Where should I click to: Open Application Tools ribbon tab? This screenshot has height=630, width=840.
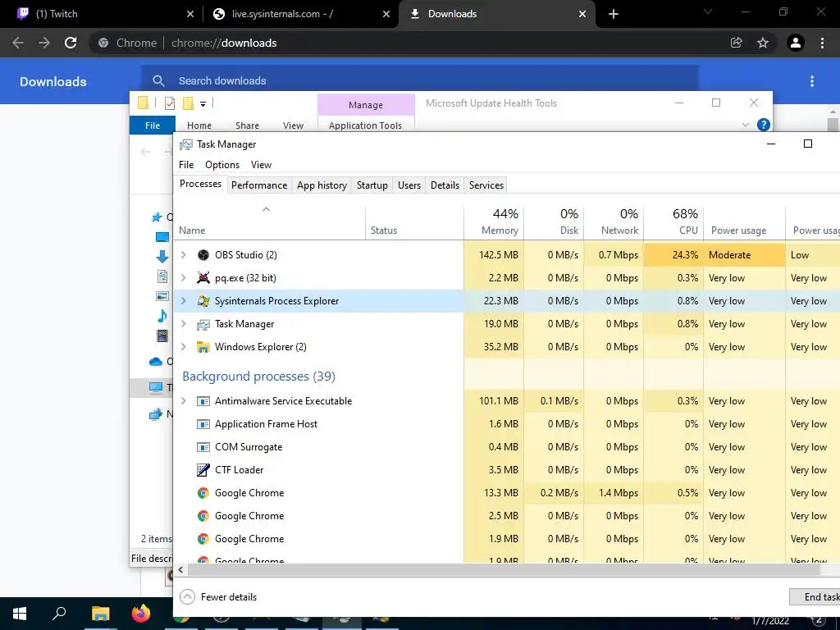pos(365,126)
